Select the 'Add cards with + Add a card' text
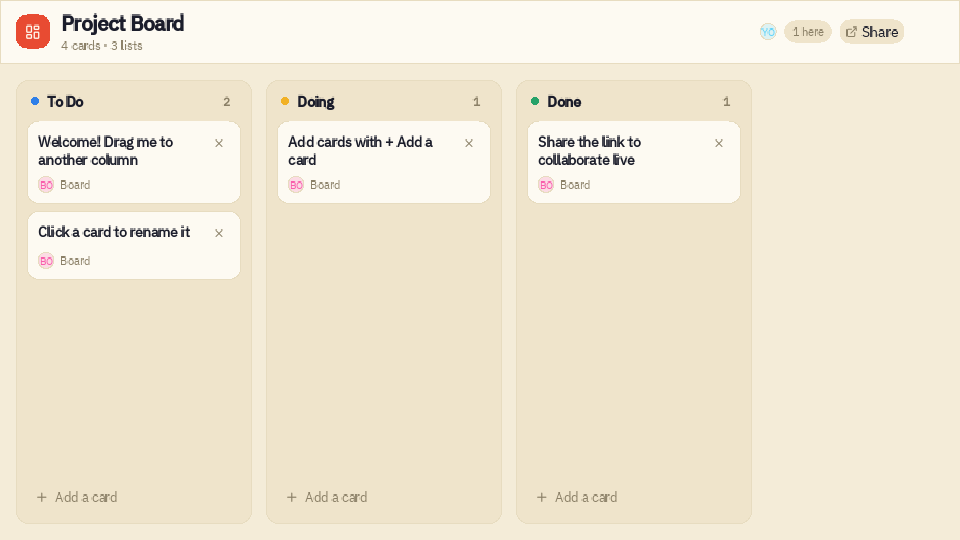The image size is (960, 540). pyautogui.click(x=360, y=151)
